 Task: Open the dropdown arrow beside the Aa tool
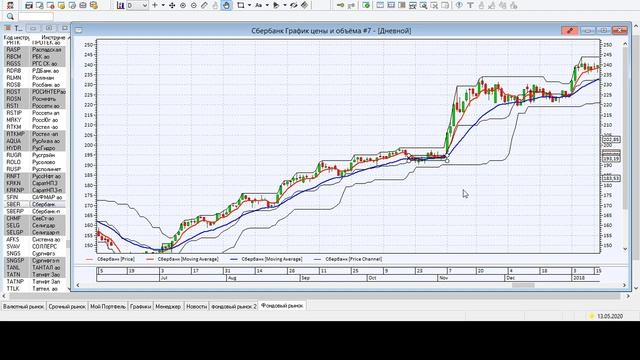pyautogui.click(x=267, y=5)
